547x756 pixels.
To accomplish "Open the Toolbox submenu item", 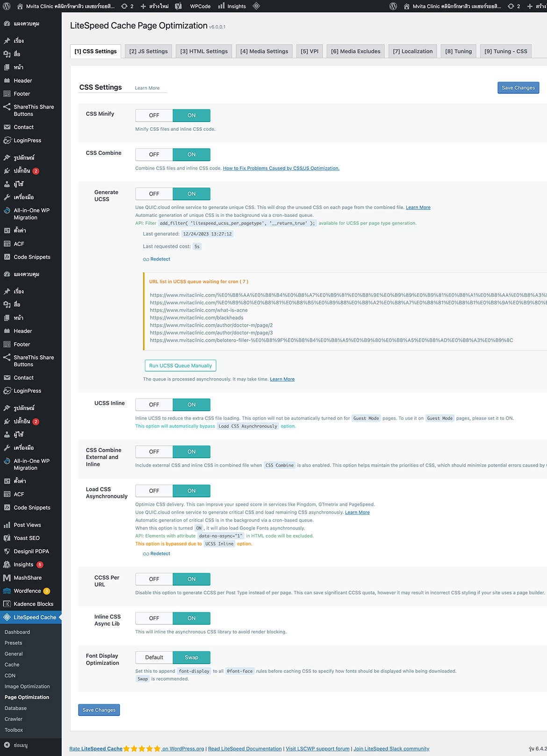I will pyautogui.click(x=14, y=730).
